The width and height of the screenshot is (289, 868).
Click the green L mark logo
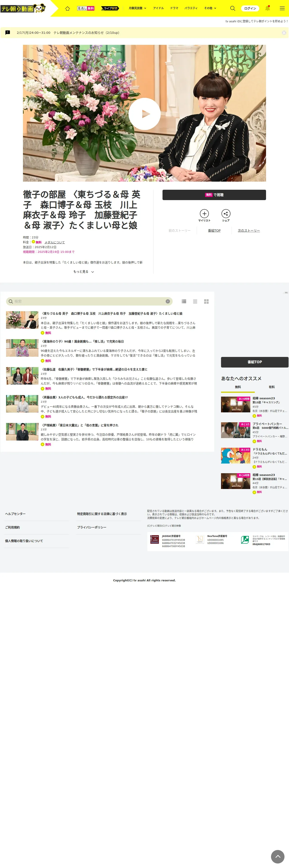click(245, 539)
